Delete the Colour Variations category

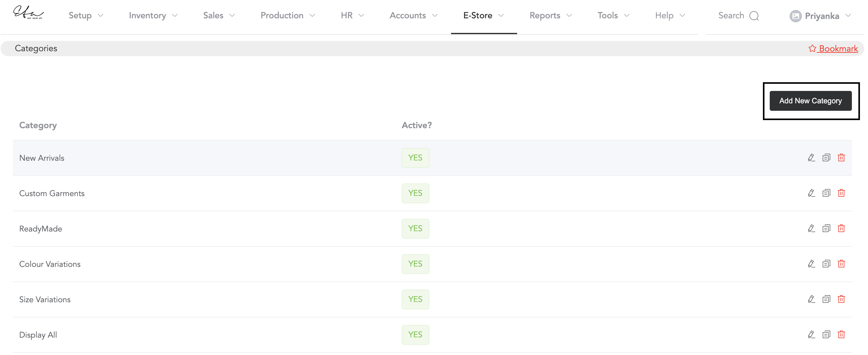[x=841, y=264]
